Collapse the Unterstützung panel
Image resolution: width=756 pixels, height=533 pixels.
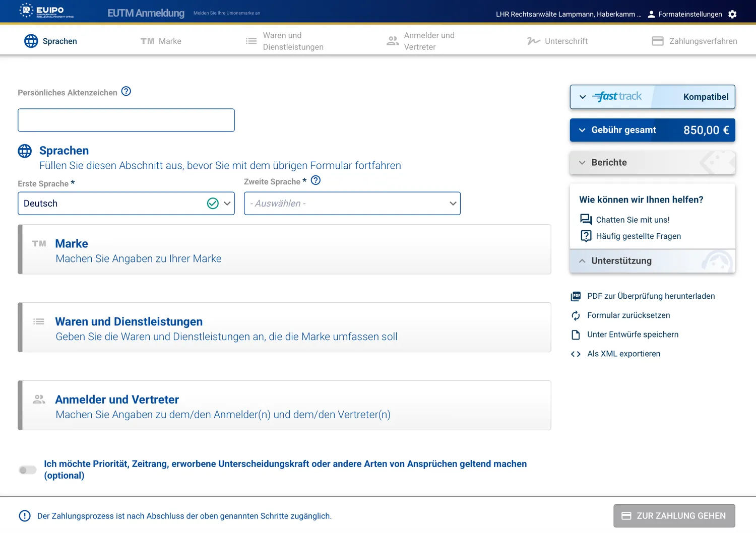(652, 261)
